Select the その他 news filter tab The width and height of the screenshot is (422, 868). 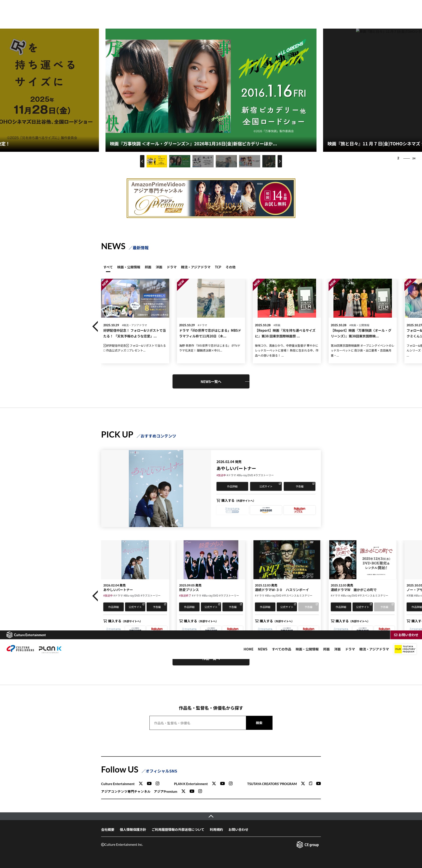point(231,267)
